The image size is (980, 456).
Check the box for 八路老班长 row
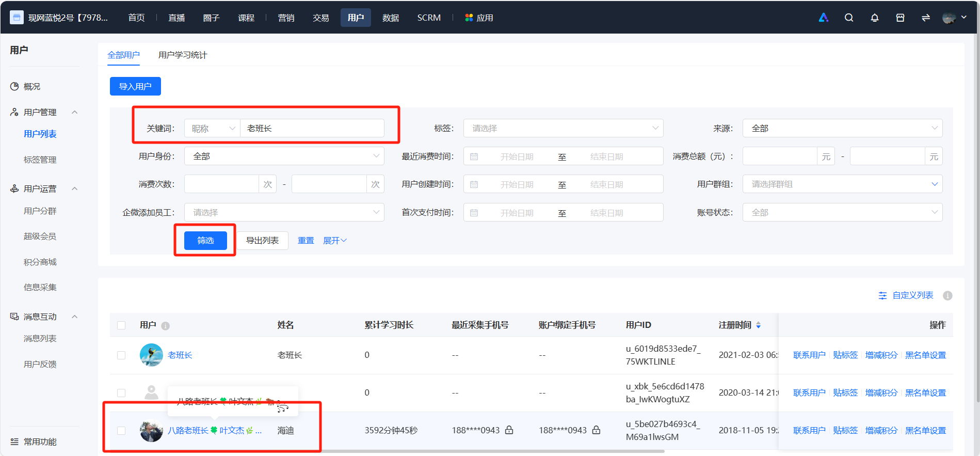121,431
